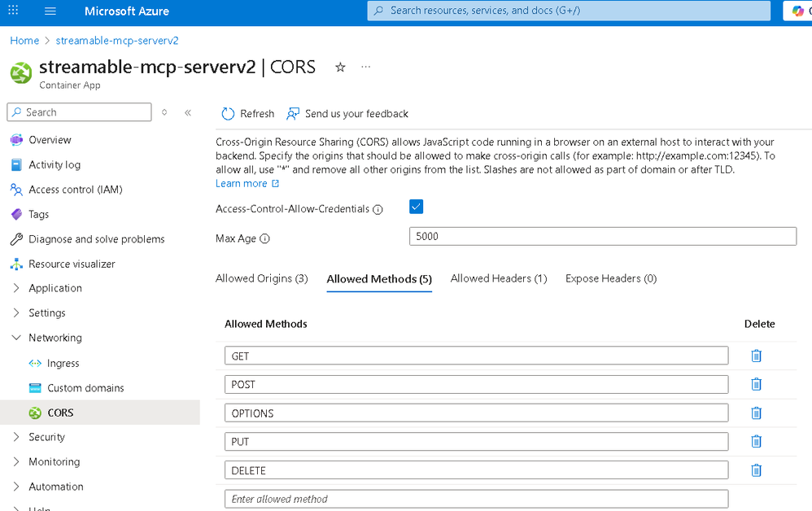Screen dimensions: 812x511
Task: Open the Azure portal hamburger menu
Action: (50, 11)
